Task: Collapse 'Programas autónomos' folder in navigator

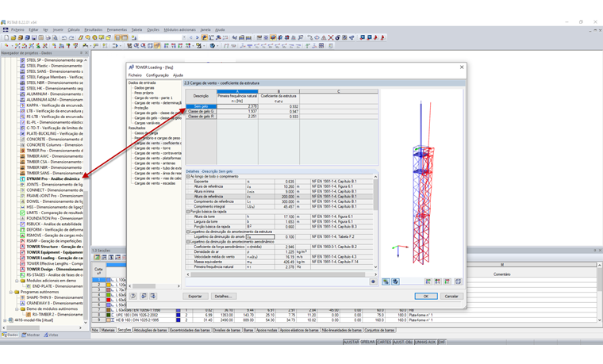Action: tap(11, 292)
